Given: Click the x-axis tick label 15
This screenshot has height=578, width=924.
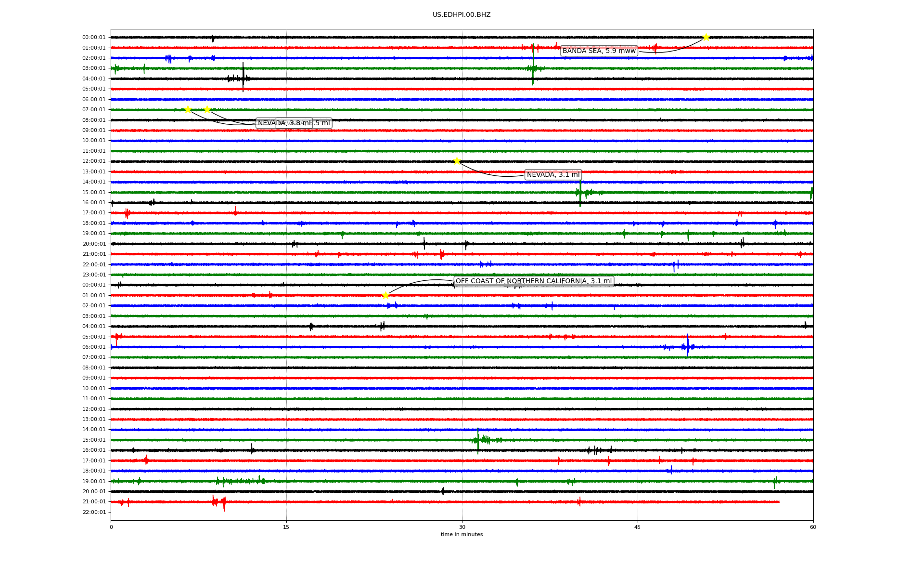Looking at the screenshot, I should click(286, 527).
